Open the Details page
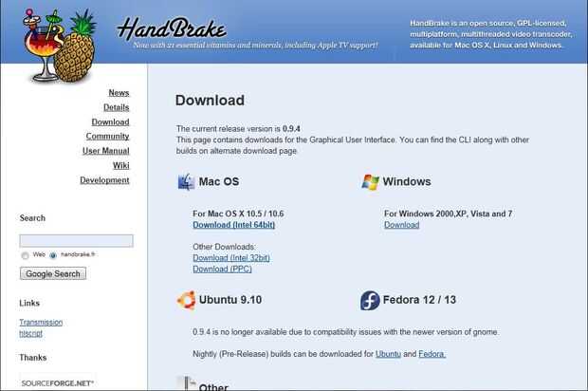588x391 pixels. click(117, 107)
